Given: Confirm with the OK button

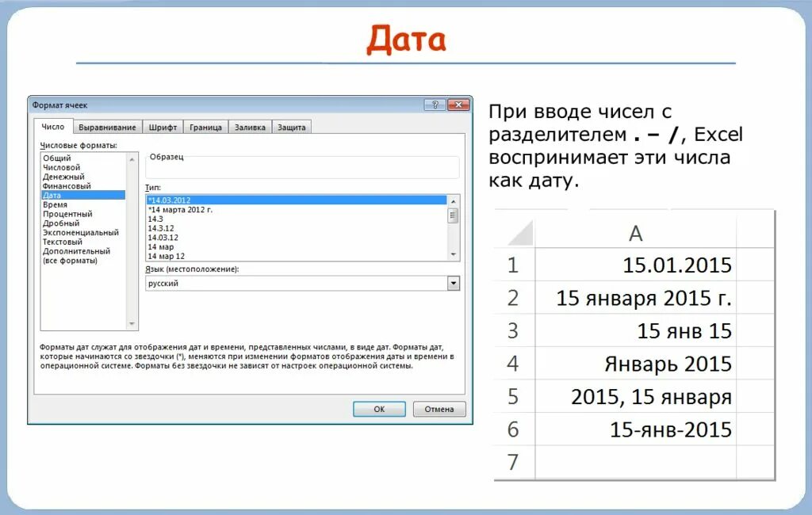Looking at the screenshot, I should (x=379, y=409).
